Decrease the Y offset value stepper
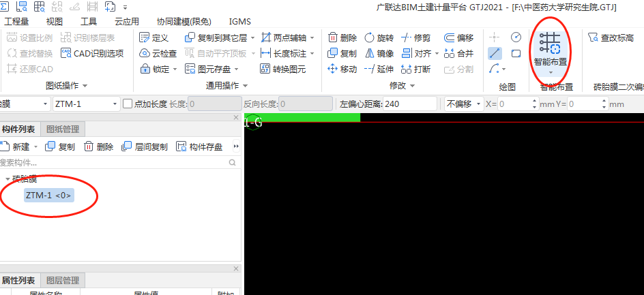The image size is (644, 295). 603,107
